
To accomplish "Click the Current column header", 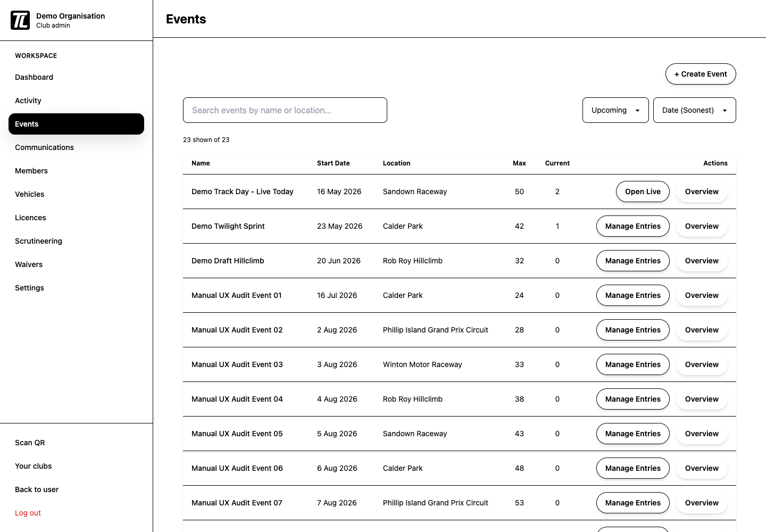I will point(557,163).
